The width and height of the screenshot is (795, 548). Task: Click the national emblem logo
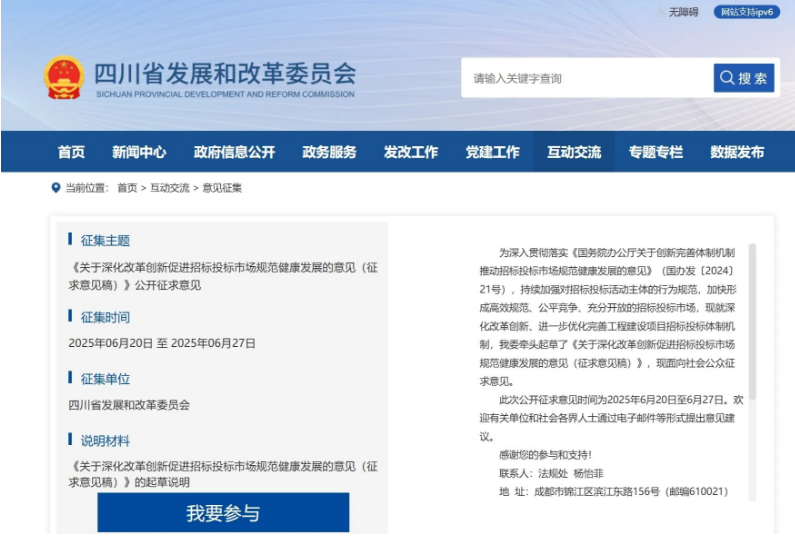63,77
